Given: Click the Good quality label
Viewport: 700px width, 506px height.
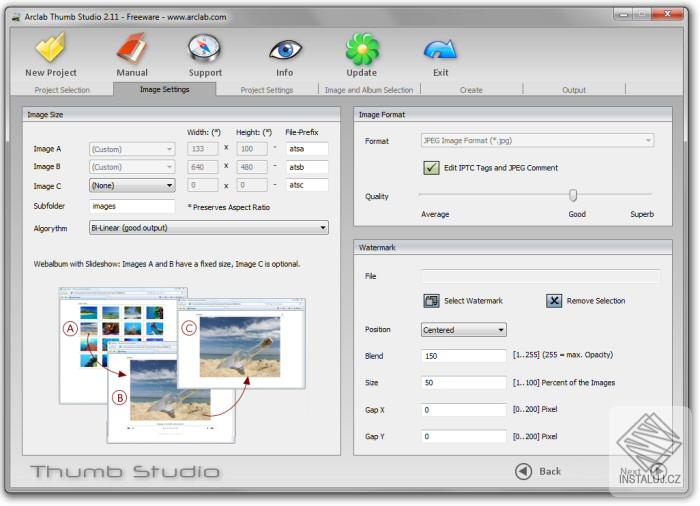Looking at the screenshot, I should 577,214.
